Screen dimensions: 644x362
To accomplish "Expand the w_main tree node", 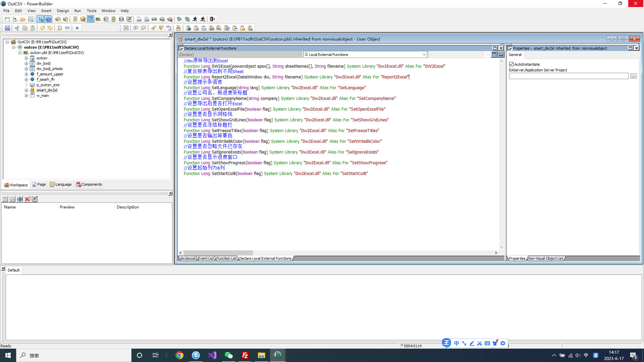I will 26,96.
